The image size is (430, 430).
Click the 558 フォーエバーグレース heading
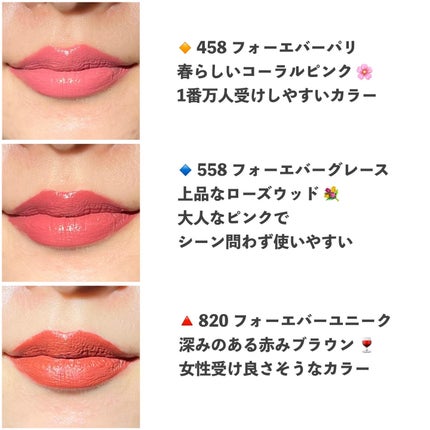[293, 170]
